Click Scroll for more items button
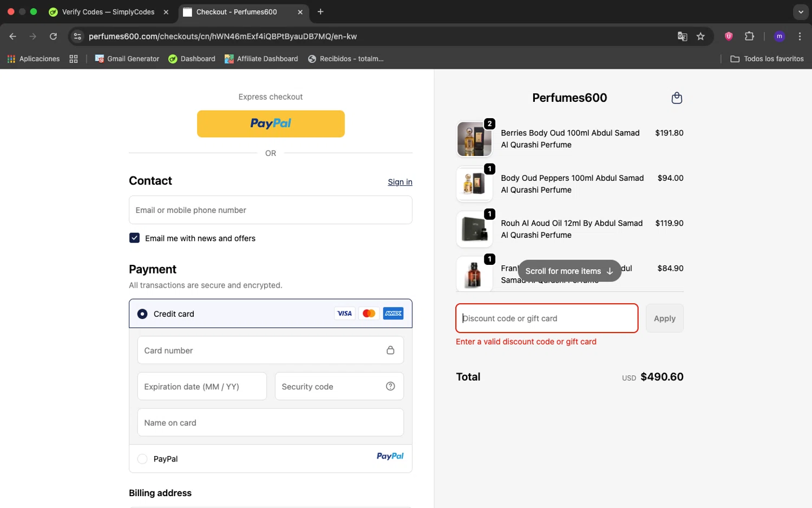Image resolution: width=812 pixels, height=508 pixels. [x=569, y=271]
